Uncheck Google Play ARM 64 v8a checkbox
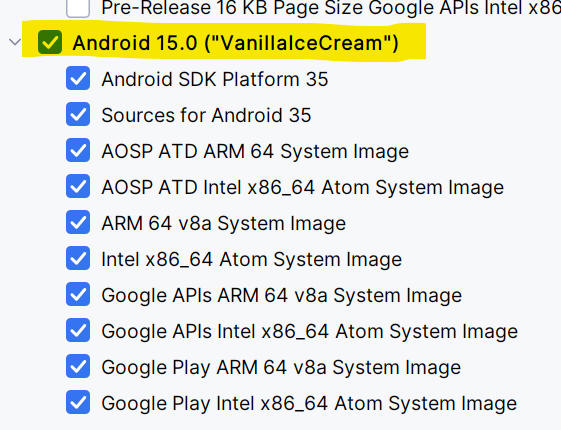 point(78,367)
